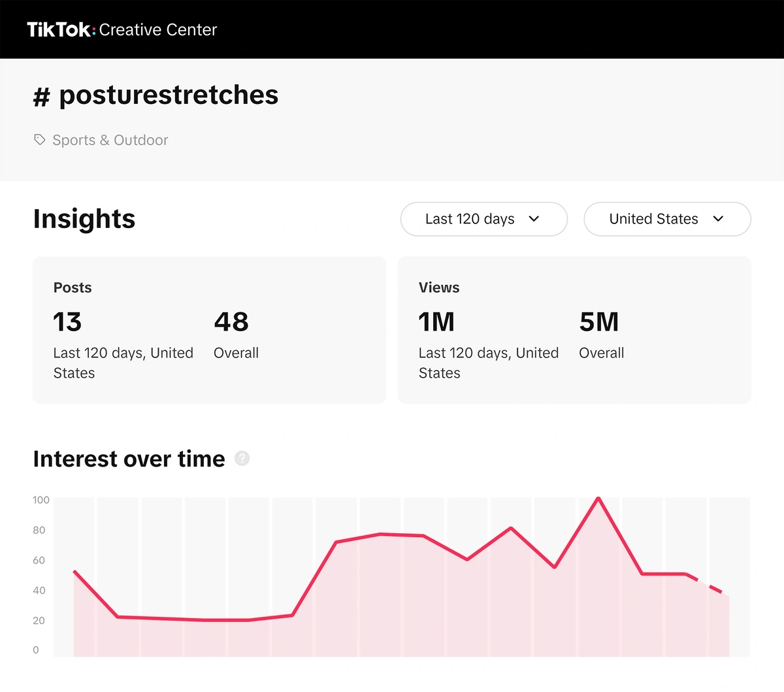Open the Last 120 days dropdown
Viewport: 784px width, 692px height.
click(x=483, y=219)
